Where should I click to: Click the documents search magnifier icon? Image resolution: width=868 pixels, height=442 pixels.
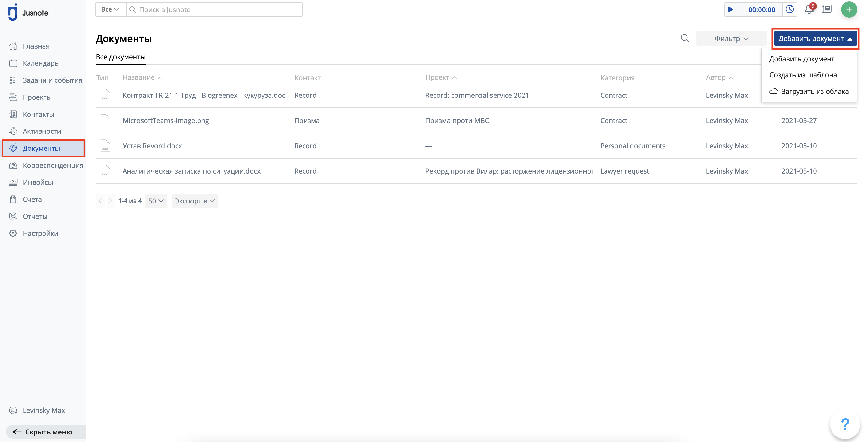tap(685, 38)
